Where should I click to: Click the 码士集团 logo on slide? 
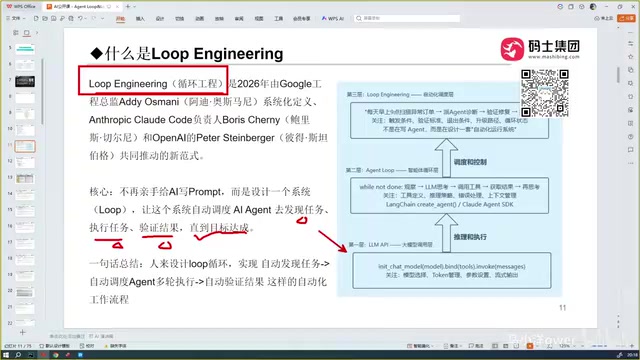pos(540,49)
